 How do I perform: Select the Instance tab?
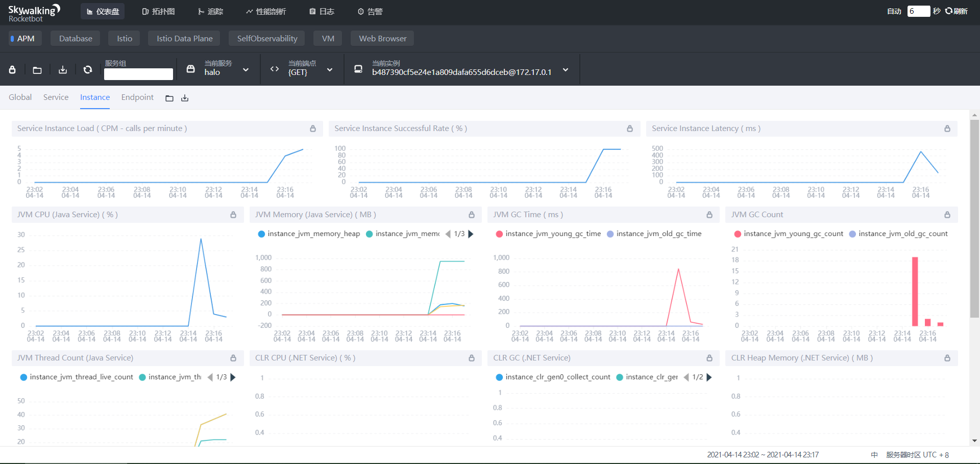point(95,97)
